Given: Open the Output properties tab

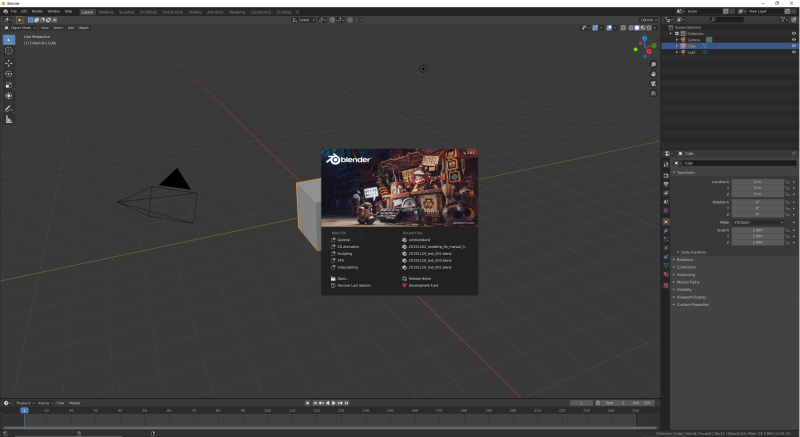Looking at the screenshot, I should [x=666, y=184].
